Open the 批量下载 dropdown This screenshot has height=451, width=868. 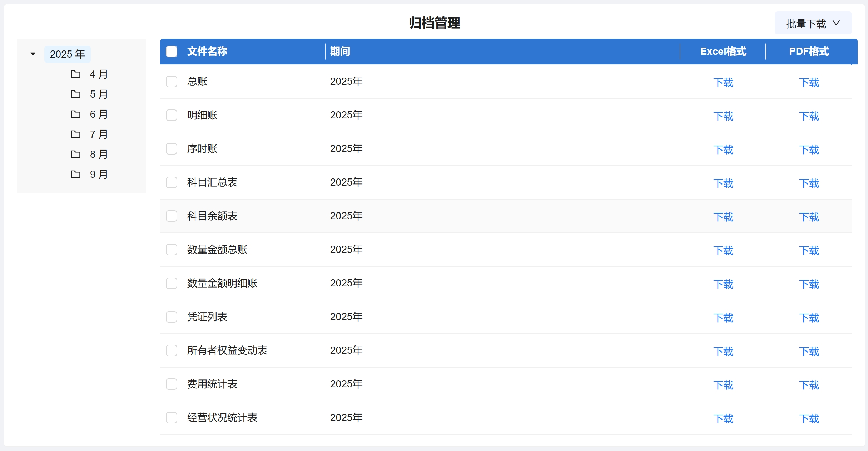coord(805,24)
